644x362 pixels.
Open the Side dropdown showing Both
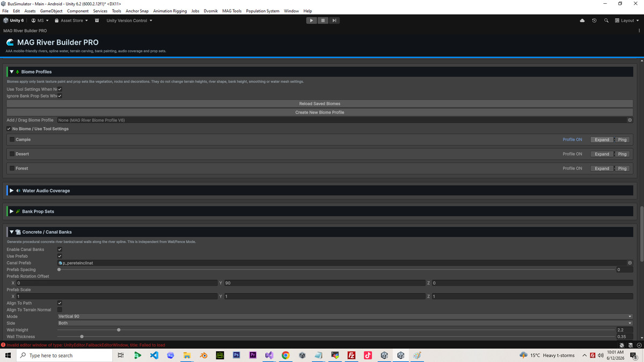pyautogui.click(x=345, y=323)
